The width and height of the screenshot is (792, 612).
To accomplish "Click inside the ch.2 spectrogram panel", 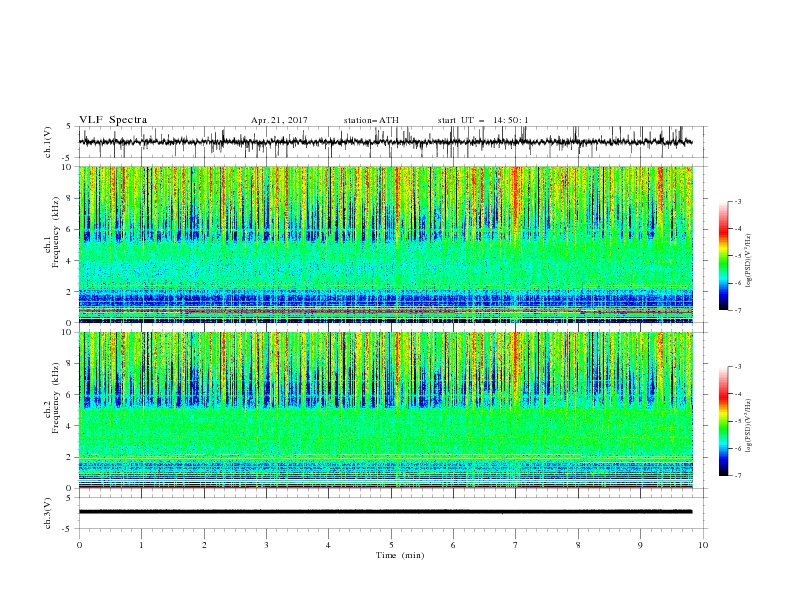I will click(386, 410).
